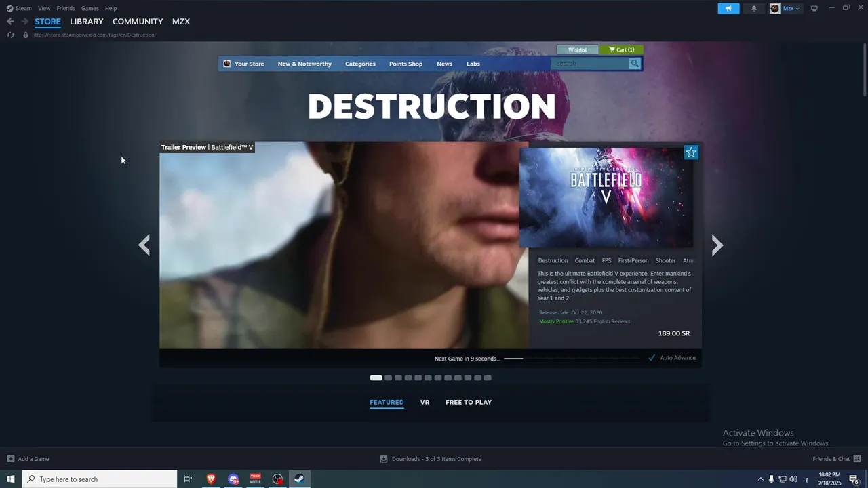
Task: Click the Add a Game plus icon
Action: (10, 459)
